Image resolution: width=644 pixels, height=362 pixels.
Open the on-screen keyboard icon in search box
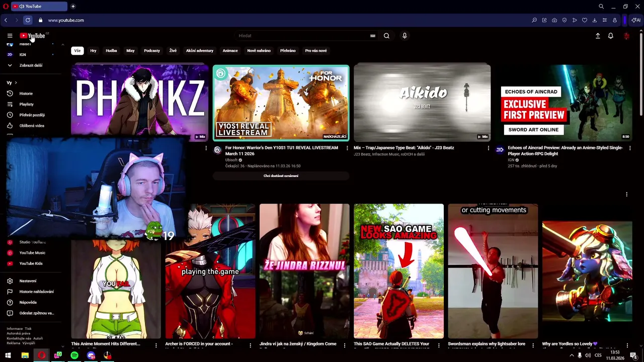(372, 36)
